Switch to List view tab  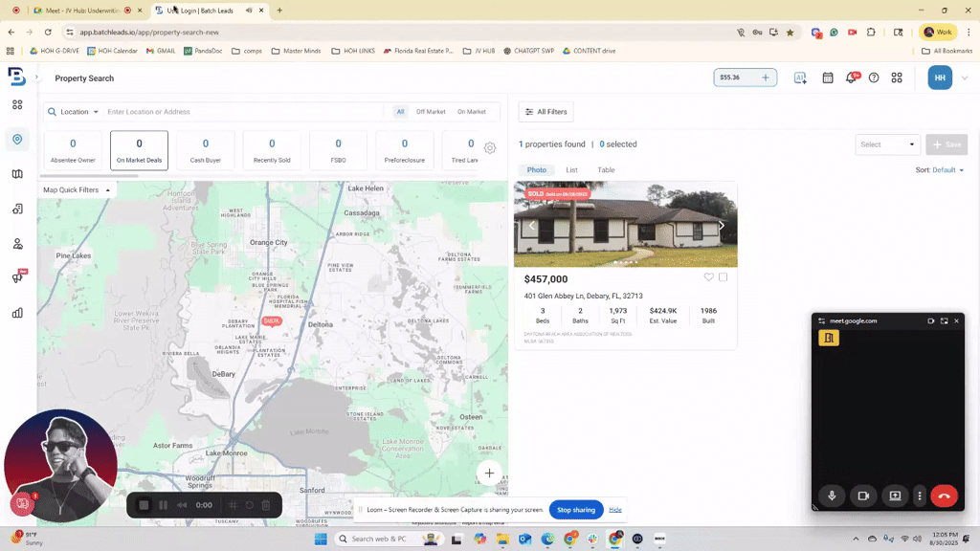[x=572, y=170]
